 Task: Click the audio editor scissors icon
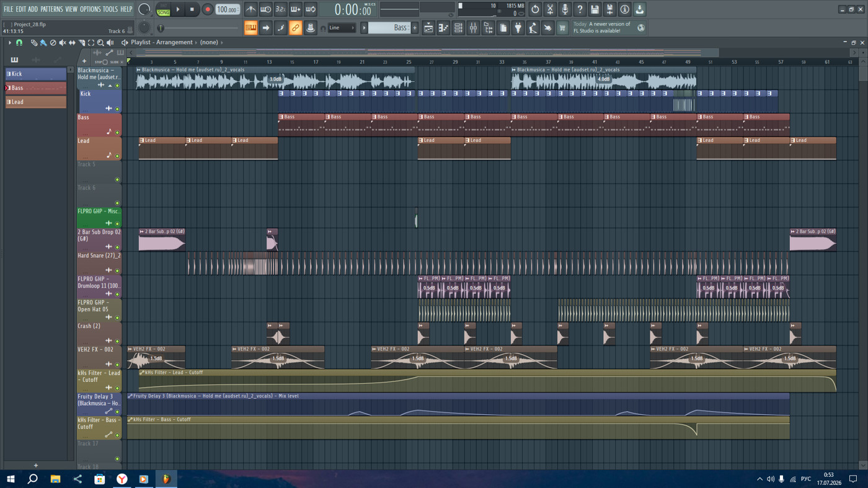(x=550, y=9)
